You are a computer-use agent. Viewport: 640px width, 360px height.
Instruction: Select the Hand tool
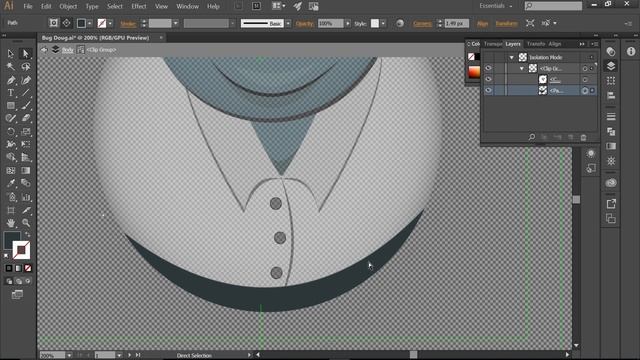pyautogui.click(x=11, y=223)
